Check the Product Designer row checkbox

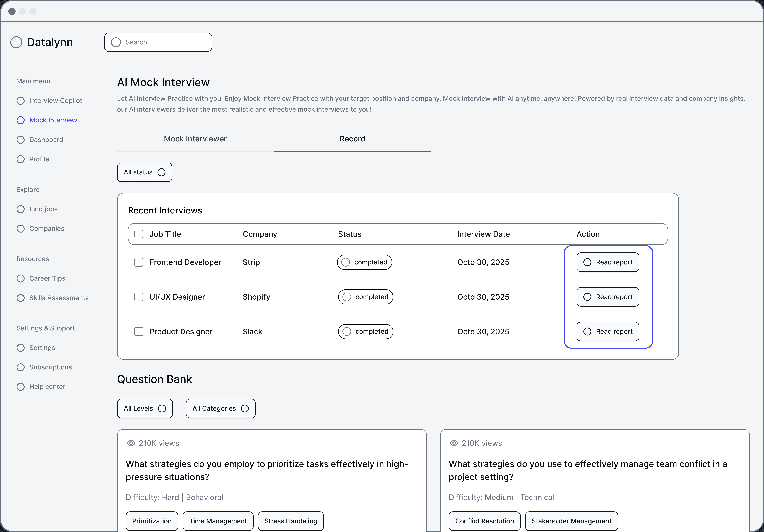coord(139,332)
